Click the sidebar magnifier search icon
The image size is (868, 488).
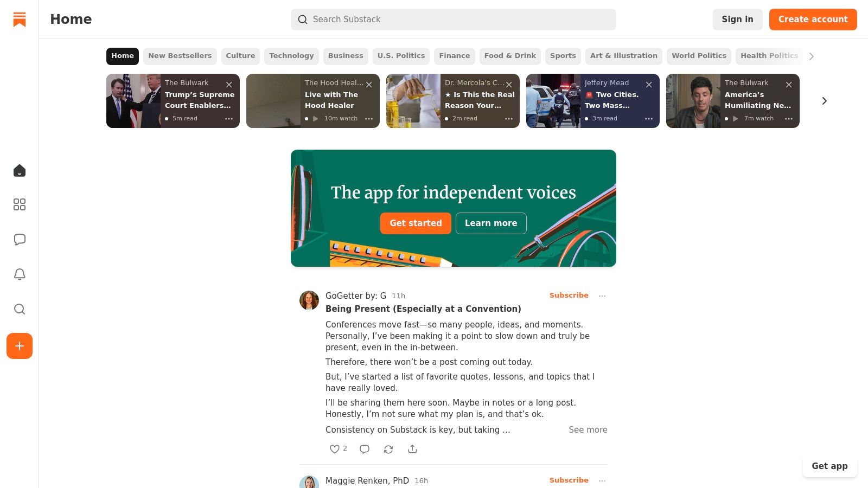20,309
